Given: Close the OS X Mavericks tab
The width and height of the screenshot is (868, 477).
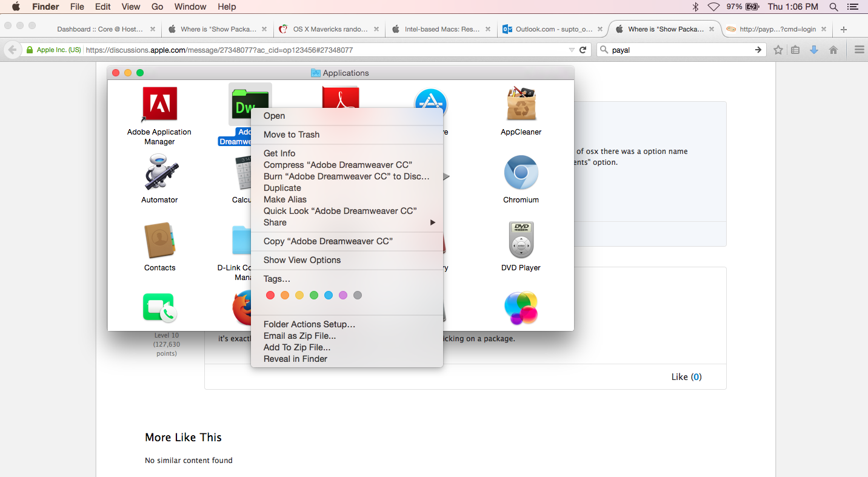Looking at the screenshot, I should click(x=376, y=29).
